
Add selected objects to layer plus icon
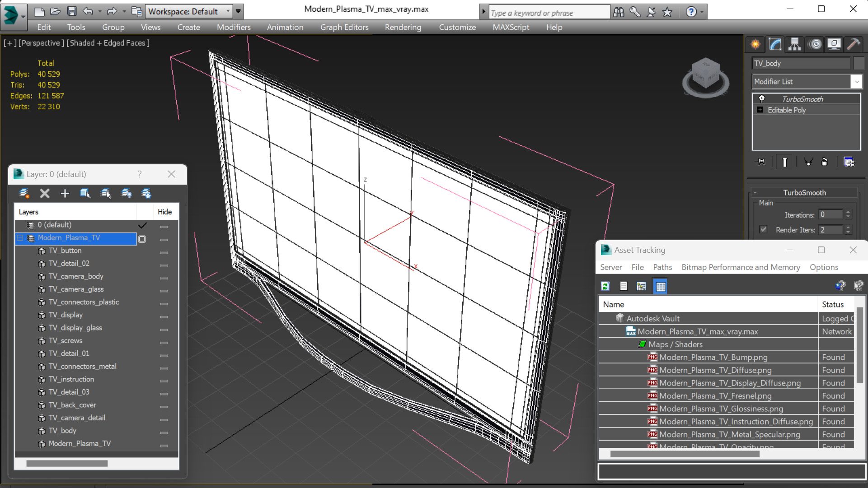[65, 193]
